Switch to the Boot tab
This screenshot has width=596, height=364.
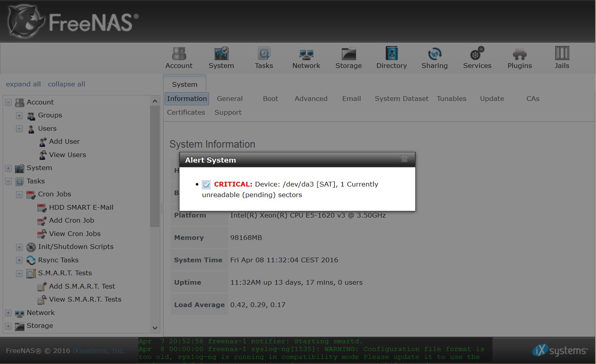pos(270,99)
